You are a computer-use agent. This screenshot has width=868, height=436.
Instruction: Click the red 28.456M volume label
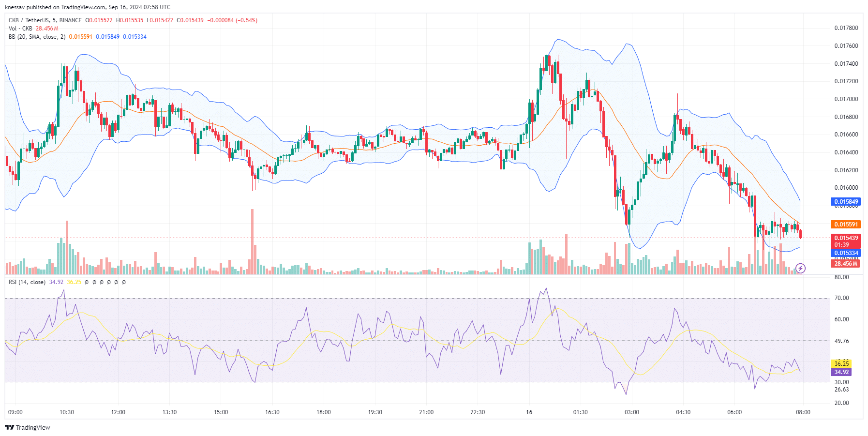coord(846,264)
